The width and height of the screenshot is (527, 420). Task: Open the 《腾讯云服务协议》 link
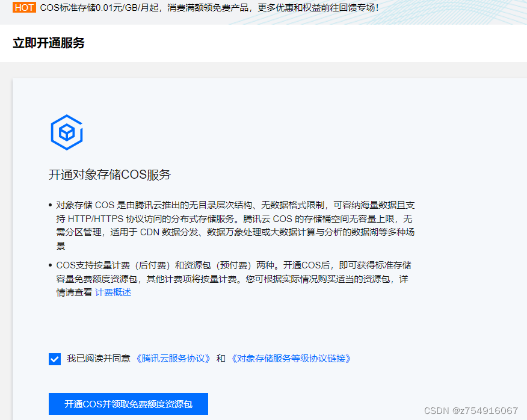pos(173,359)
